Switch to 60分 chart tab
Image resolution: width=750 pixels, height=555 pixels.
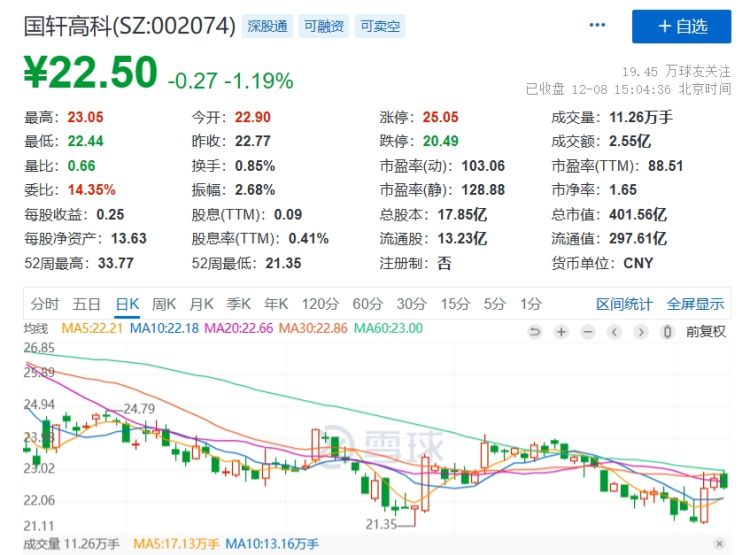pyautogui.click(x=368, y=304)
